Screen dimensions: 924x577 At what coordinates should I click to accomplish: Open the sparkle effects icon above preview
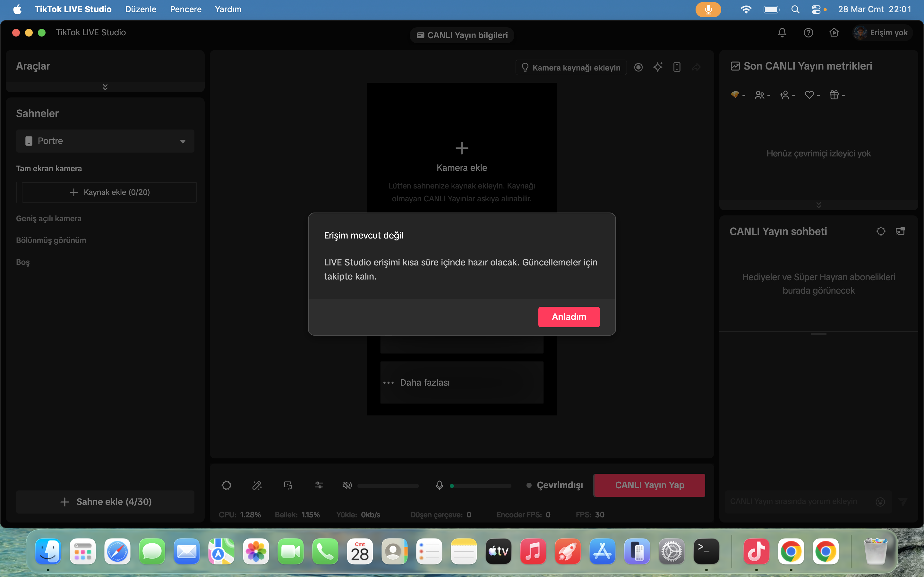click(x=657, y=68)
